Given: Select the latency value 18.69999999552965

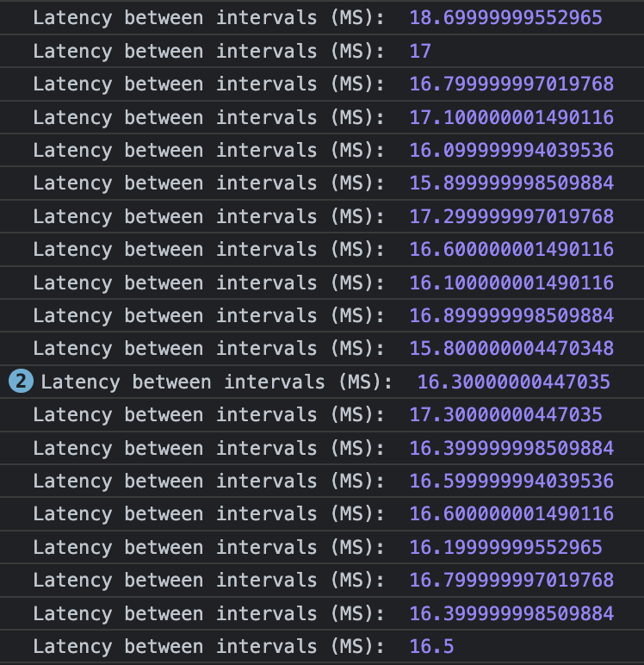Looking at the screenshot, I should (505, 18).
